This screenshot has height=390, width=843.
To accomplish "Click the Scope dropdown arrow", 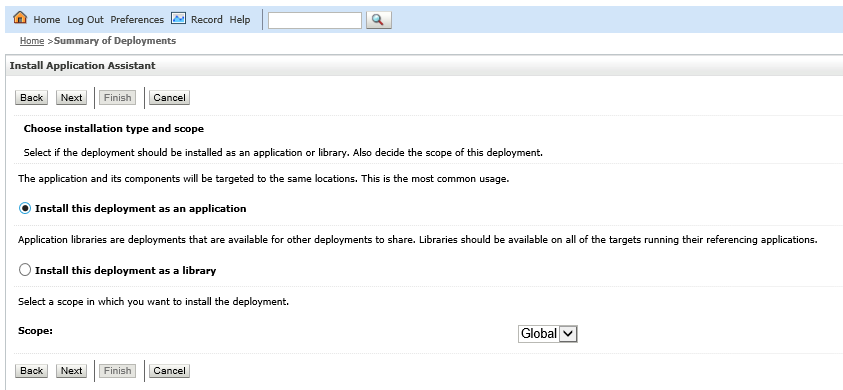I will point(568,334).
